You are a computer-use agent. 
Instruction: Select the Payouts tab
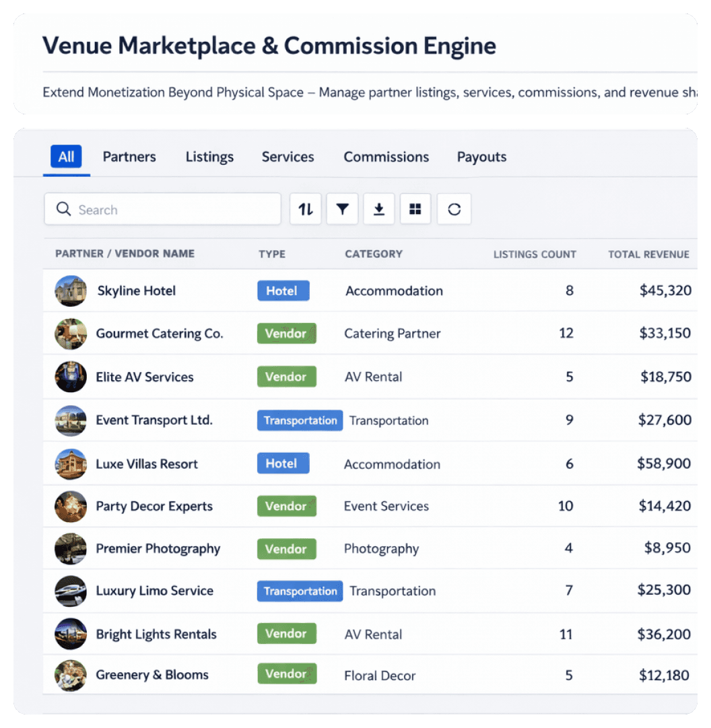pyautogui.click(x=481, y=157)
